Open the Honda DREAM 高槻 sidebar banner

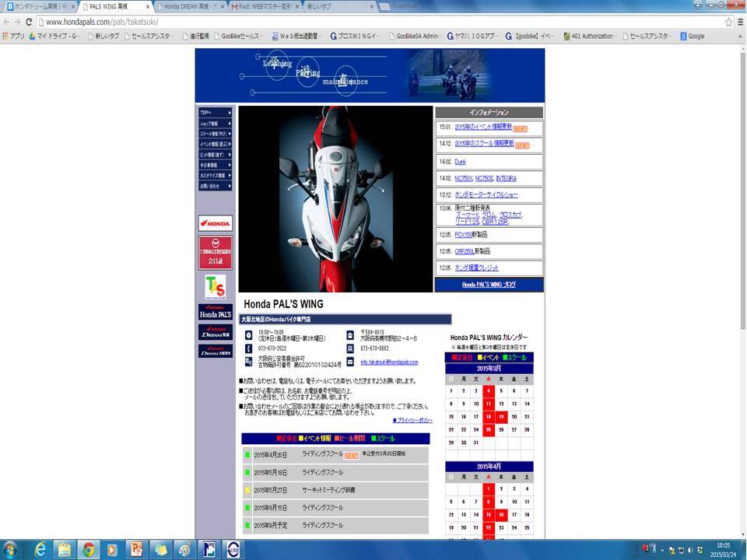click(216, 332)
